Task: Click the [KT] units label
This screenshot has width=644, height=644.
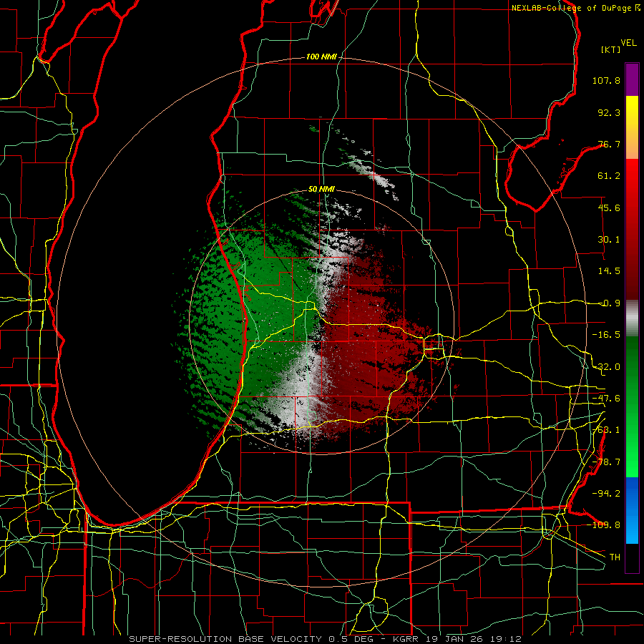Action: click(x=611, y=49)
